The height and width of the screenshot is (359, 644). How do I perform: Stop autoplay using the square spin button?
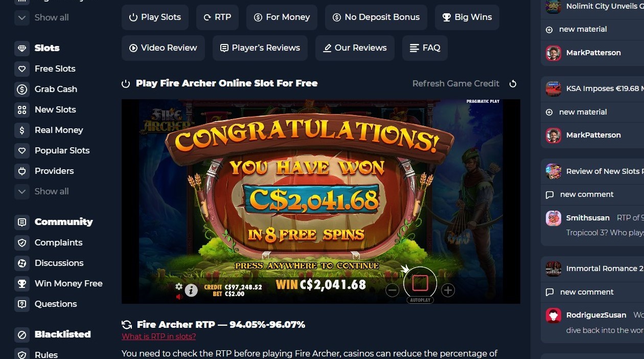[x=420, y=283]
